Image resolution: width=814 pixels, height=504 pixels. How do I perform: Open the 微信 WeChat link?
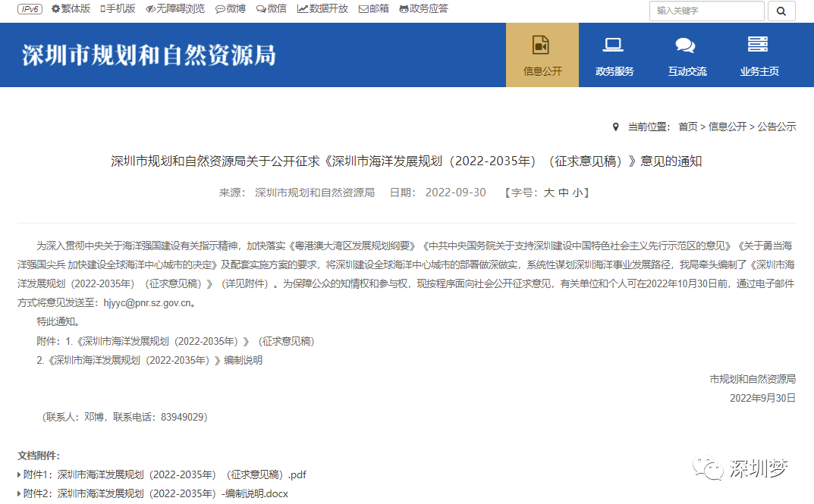(x=277, y=9)
